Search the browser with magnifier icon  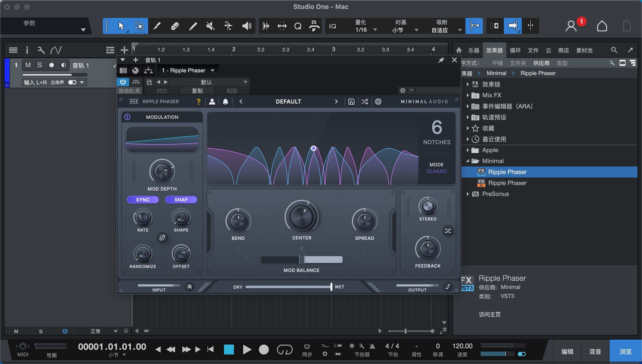pyautogui.click(x=614, y=50)
